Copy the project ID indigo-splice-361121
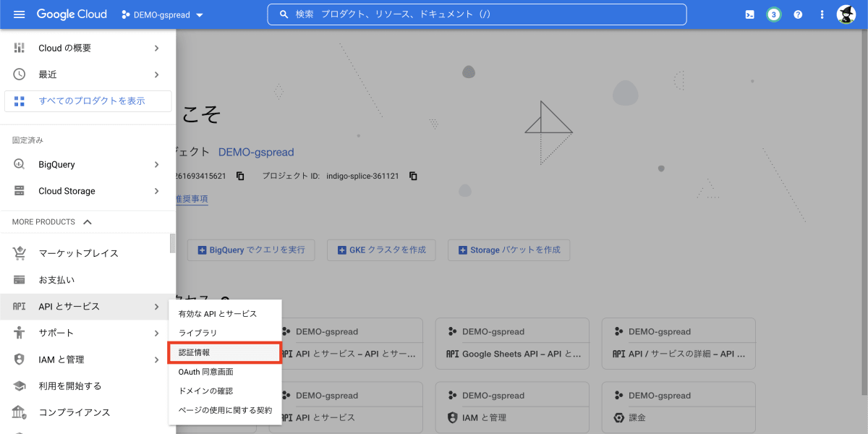The width and height of the screenshot is (868, 434). tap(414, 176)
